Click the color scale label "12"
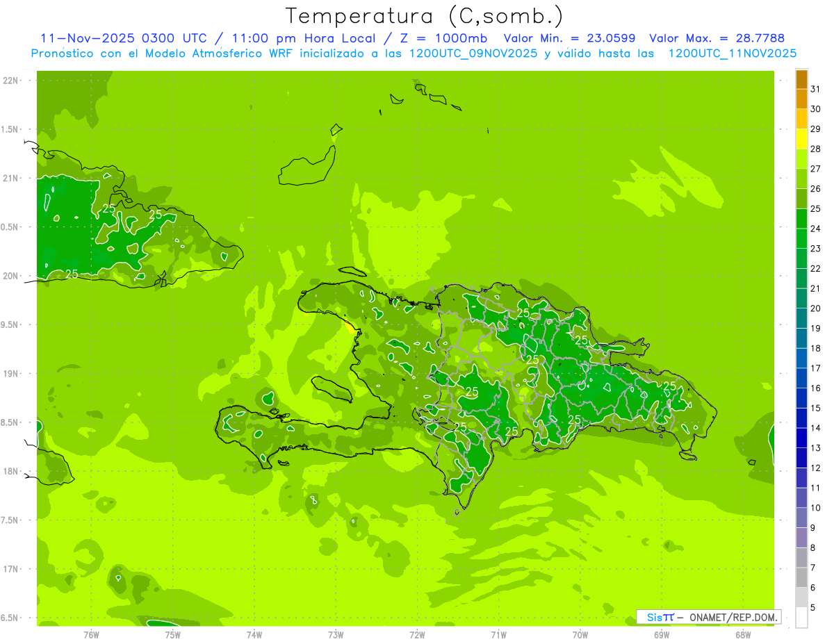Image resolution: width=834 pixels, height=644 pixels. click(816, 468)
